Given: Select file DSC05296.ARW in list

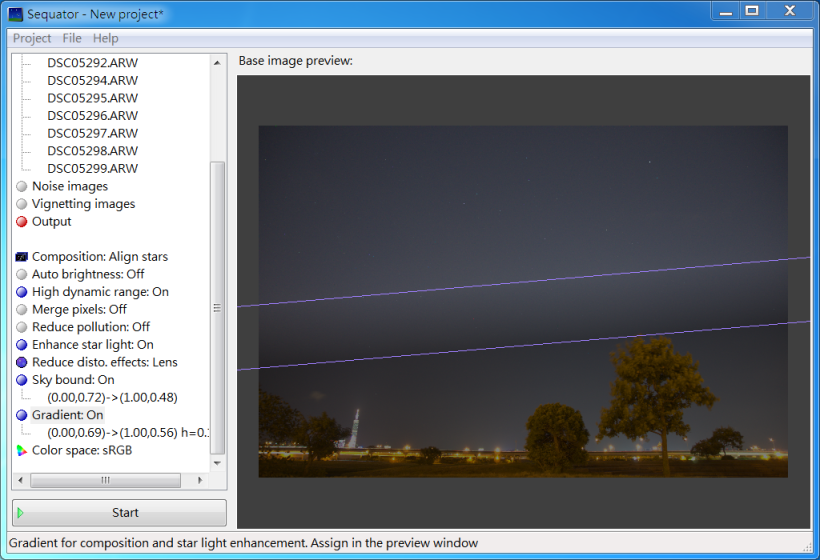Looking at the screenshot, I should click(x=93, y=116).
